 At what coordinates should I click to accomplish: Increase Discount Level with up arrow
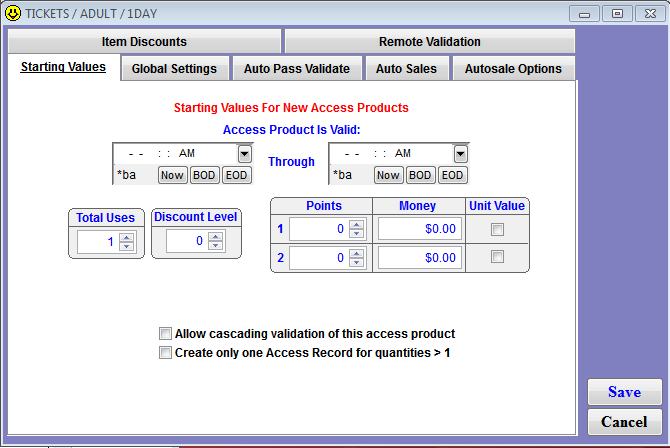(215, 236)
